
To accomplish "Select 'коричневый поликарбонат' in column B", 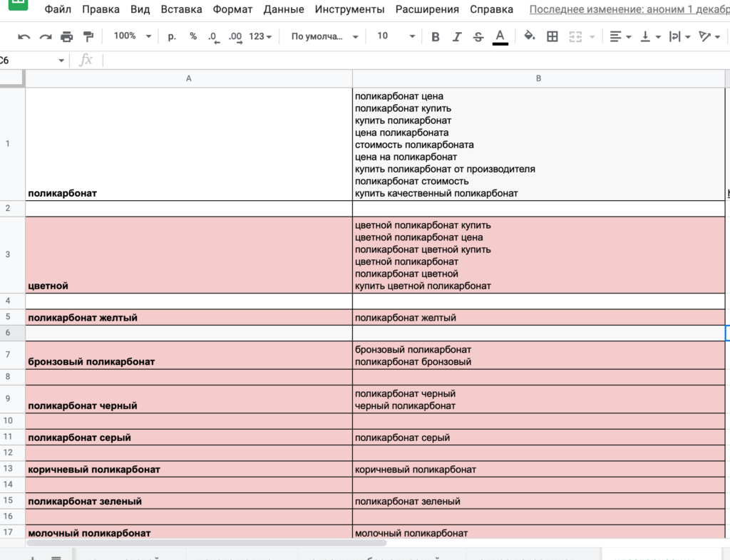I will coord(538,469).
